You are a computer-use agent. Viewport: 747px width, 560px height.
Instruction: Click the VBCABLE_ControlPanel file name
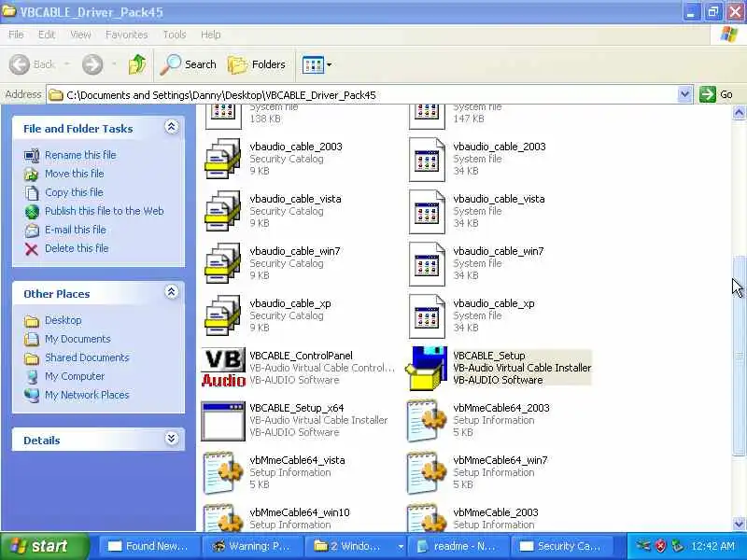[x=301, y=356]
